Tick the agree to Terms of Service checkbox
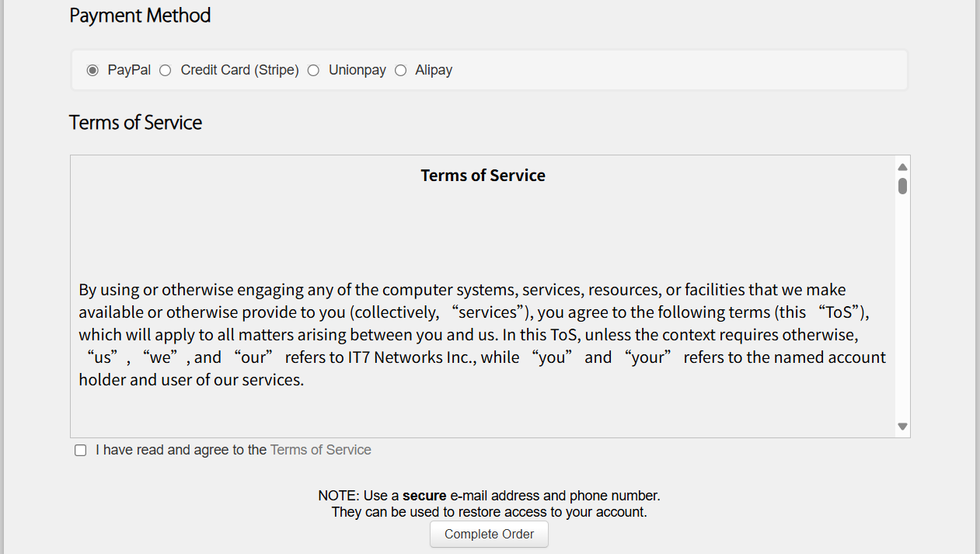 point(80,451)
